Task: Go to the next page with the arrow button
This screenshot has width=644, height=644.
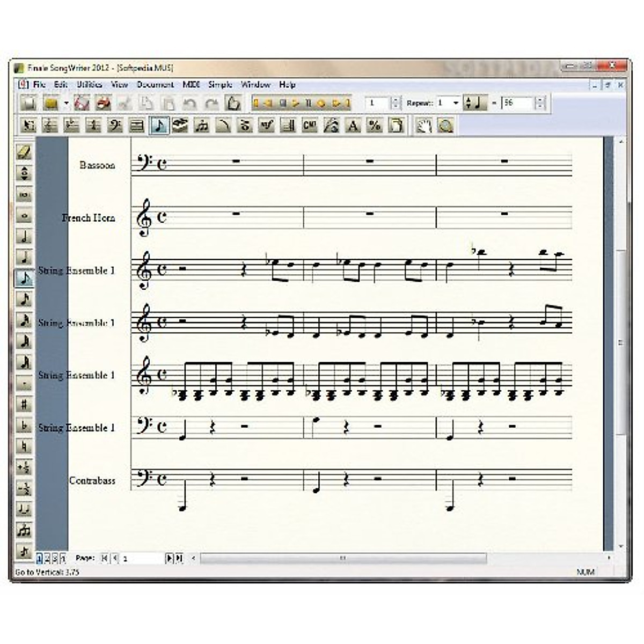Action: [x=169, y=559]
